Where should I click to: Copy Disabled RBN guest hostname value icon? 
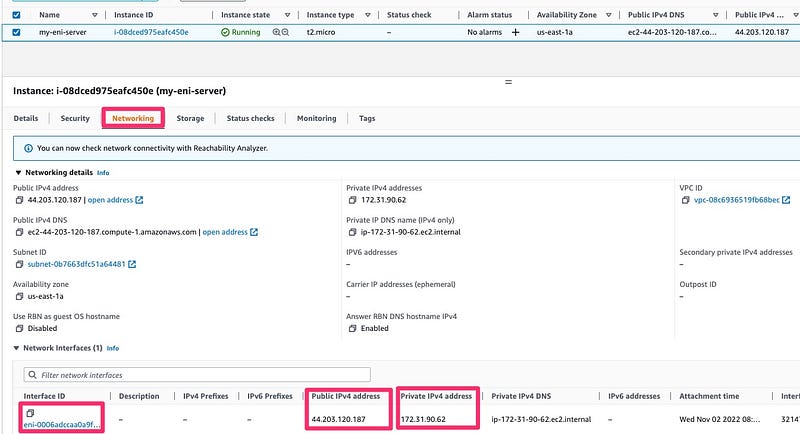(19, 328)
